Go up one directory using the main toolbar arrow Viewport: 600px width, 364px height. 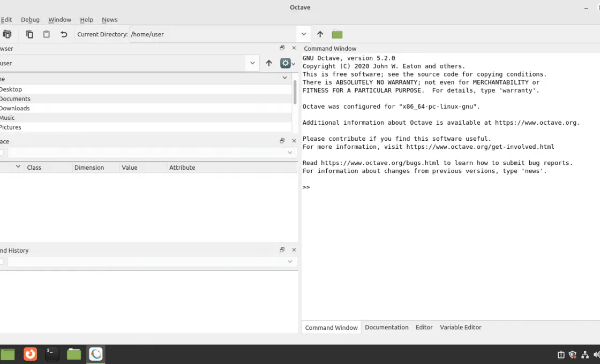pos(320,34)
